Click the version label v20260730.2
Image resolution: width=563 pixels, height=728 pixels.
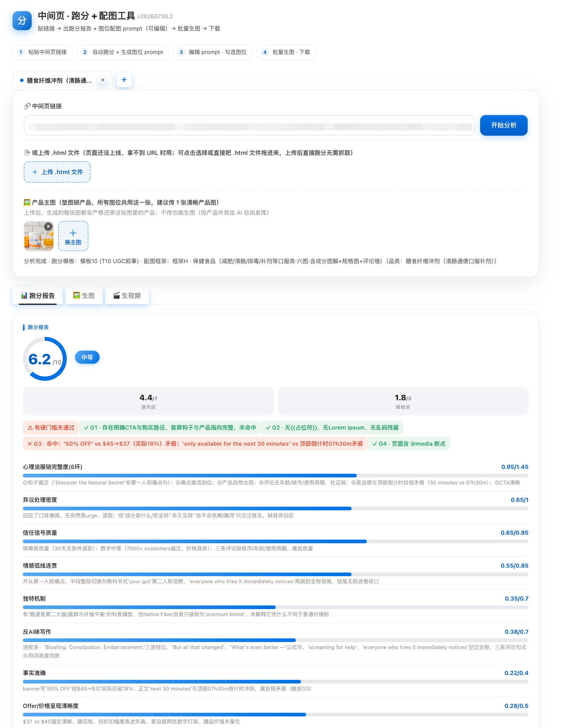tap(155, 16)
